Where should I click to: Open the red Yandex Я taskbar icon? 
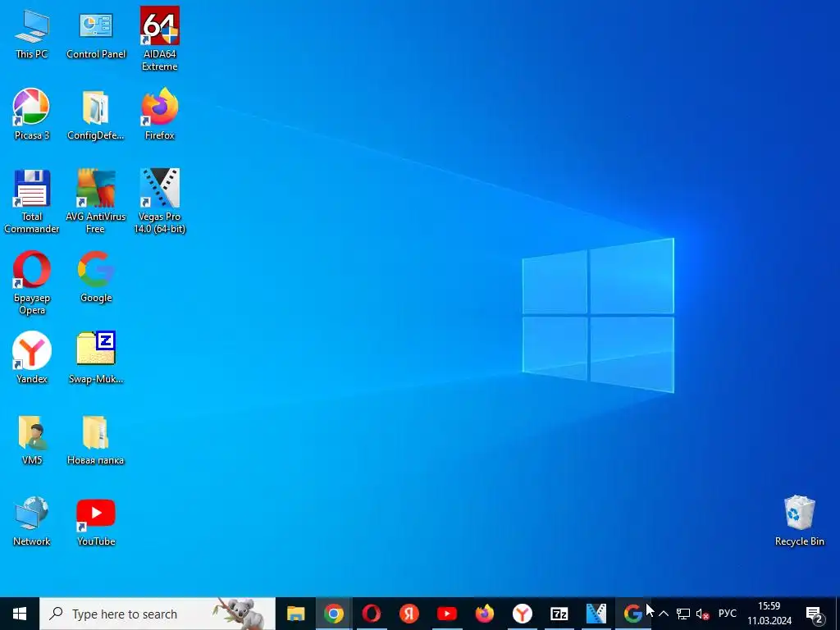pos(409,614)
